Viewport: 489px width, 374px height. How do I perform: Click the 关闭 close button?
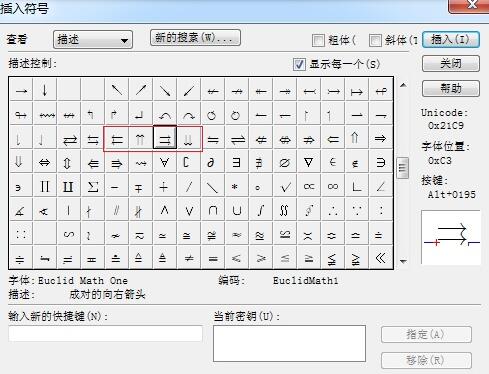pyautogui.click(x=451, y=63)
